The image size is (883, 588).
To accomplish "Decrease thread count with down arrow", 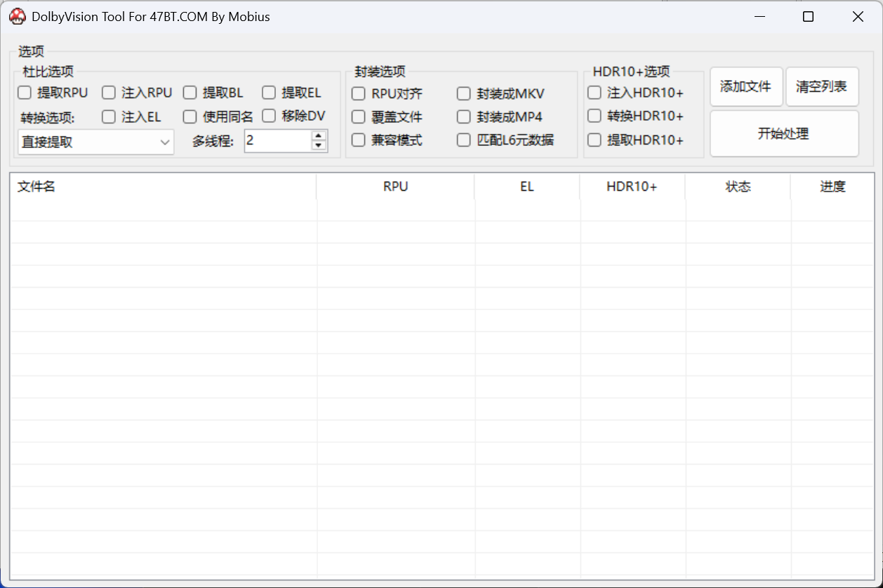I will tap(319, 146).
